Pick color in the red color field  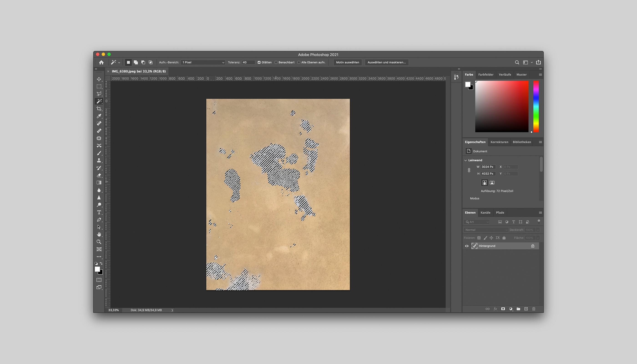click(502, 106)
